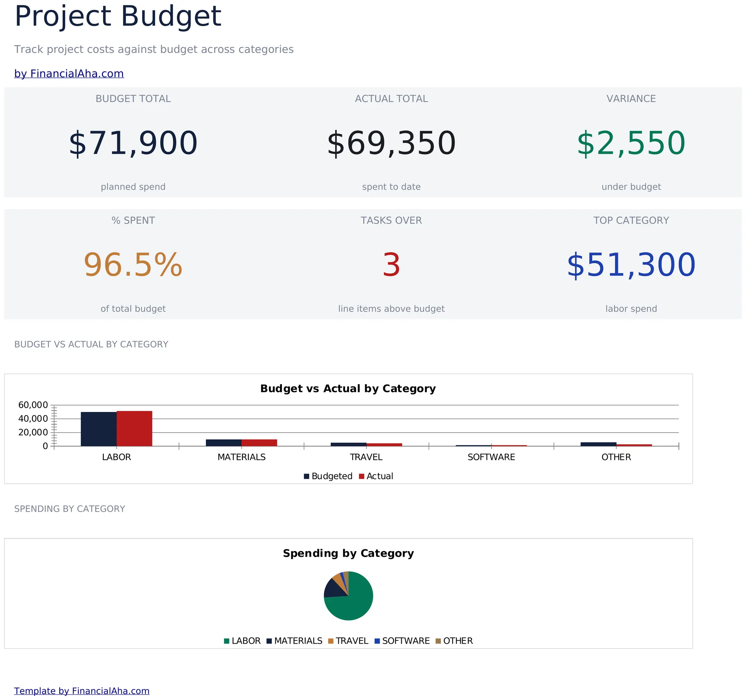Image resolution: width=746 pixels, height=700 pixels.
Task: Select the $69,350 actual total value
Action: pos(391,143)
